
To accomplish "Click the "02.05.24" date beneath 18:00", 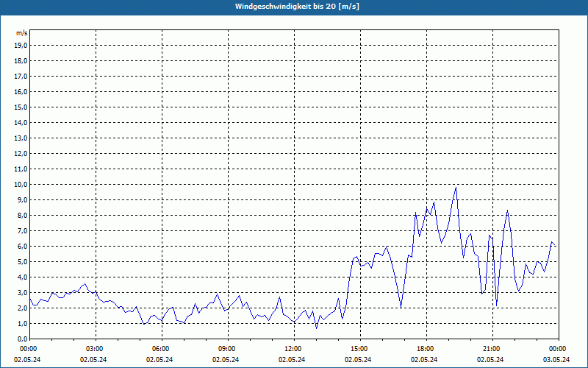I will [x=424, y=359].
